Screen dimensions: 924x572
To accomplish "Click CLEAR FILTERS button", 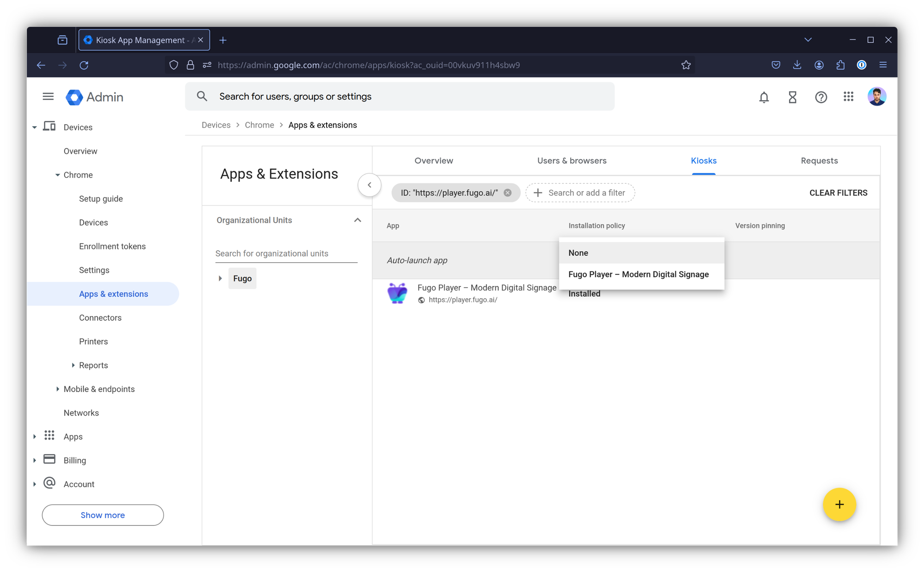I will [x=838, y=193].
